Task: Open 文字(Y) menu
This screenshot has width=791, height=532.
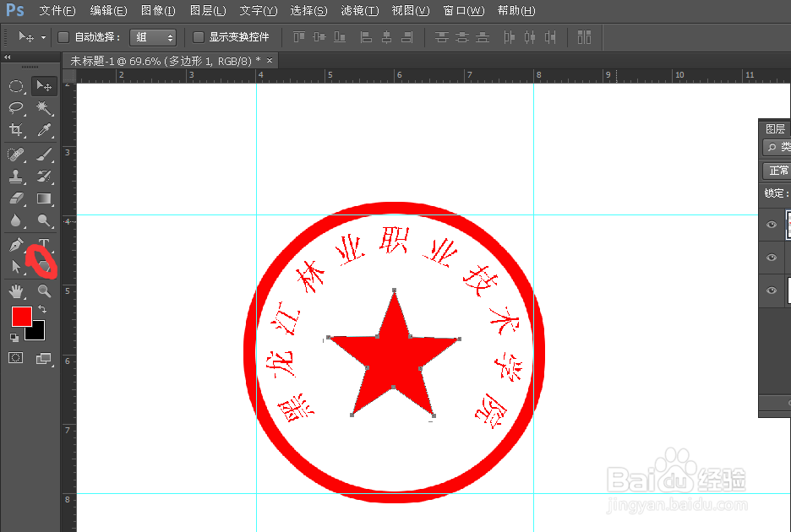Action: pyautogui.click(x=259, y=11)
